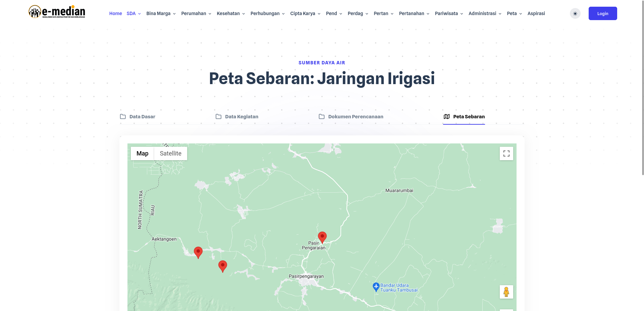Switch map to Satellite view
The height and width of the screenshot is (311, 644).
pyautogui.click(x=170, y=153)
